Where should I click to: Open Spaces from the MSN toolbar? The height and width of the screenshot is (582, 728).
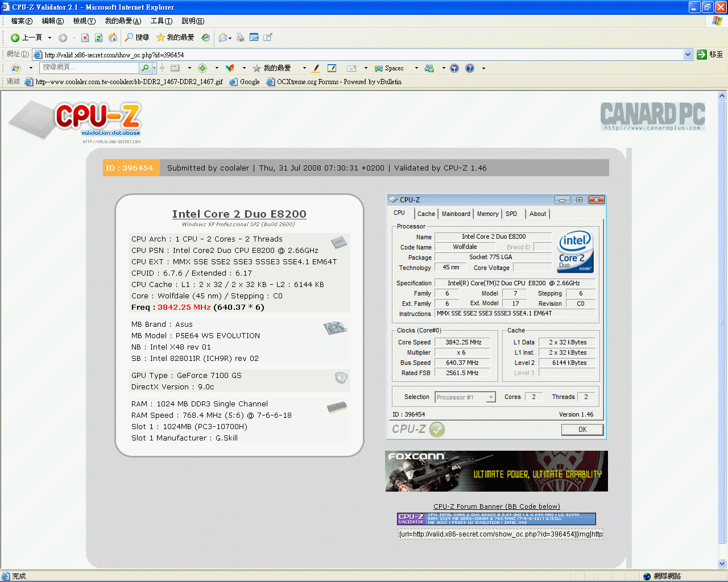pos(389,68)
